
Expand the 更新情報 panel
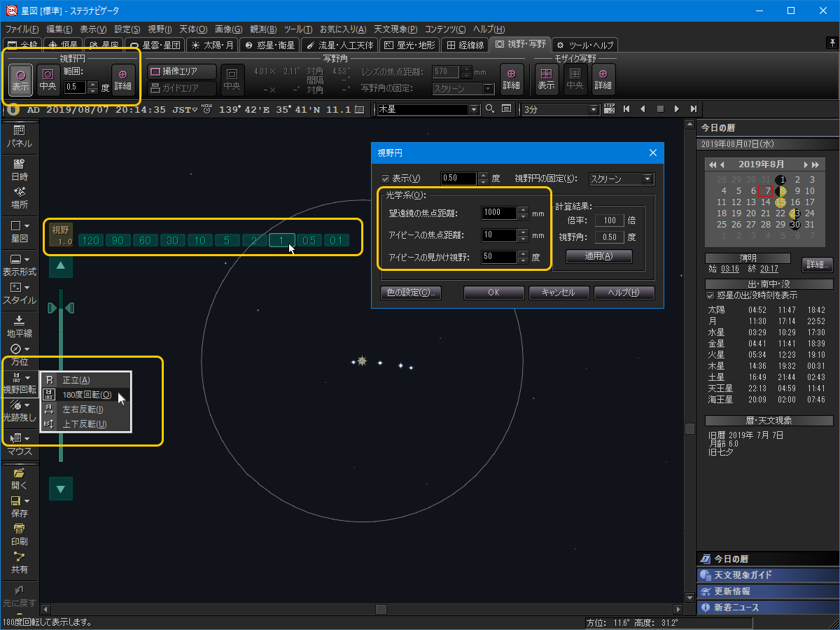pos(767,591)
